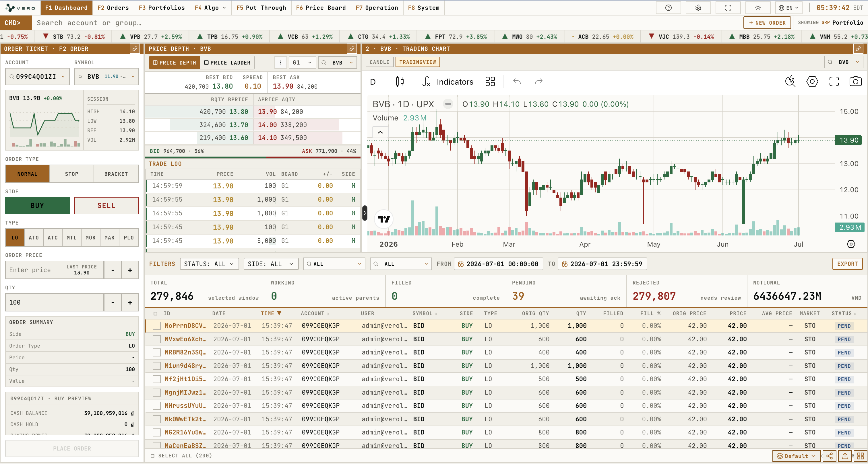Open Default layout dropdown
Image resolution: width=868 pixels, height=464 pixels.
click(797, 456)
